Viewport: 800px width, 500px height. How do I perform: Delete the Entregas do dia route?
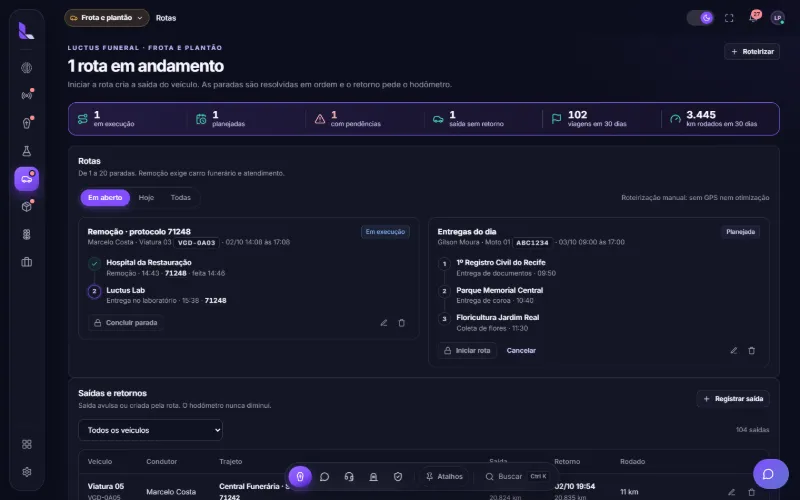(x=752, y=351)
